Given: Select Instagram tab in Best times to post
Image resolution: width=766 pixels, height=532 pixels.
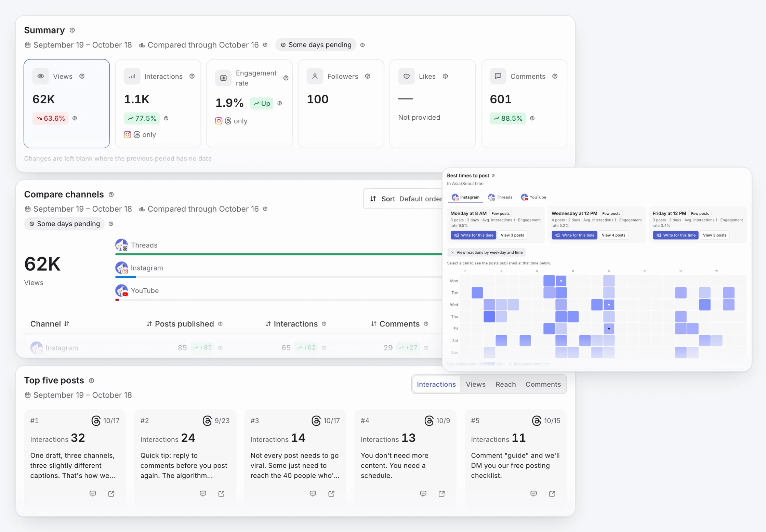Looking at the screenshot, I should pyautogui.click(x=465, y=197).
